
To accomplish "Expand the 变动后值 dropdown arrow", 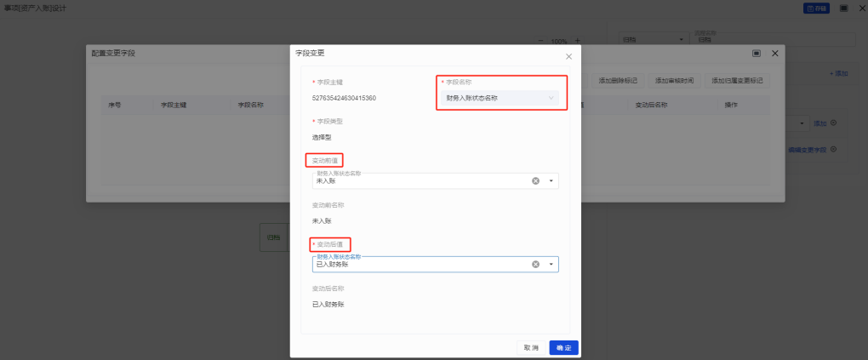I will pyautogui.click(x=551, y=264).
